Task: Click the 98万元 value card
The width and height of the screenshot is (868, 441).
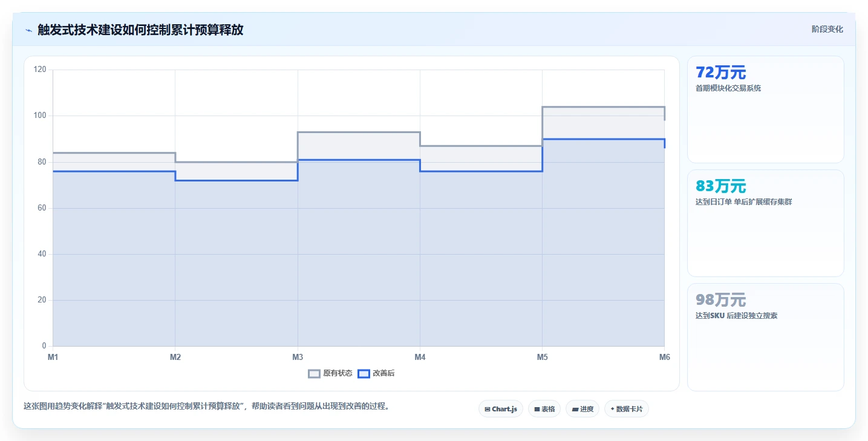Action: pos(765,337)
